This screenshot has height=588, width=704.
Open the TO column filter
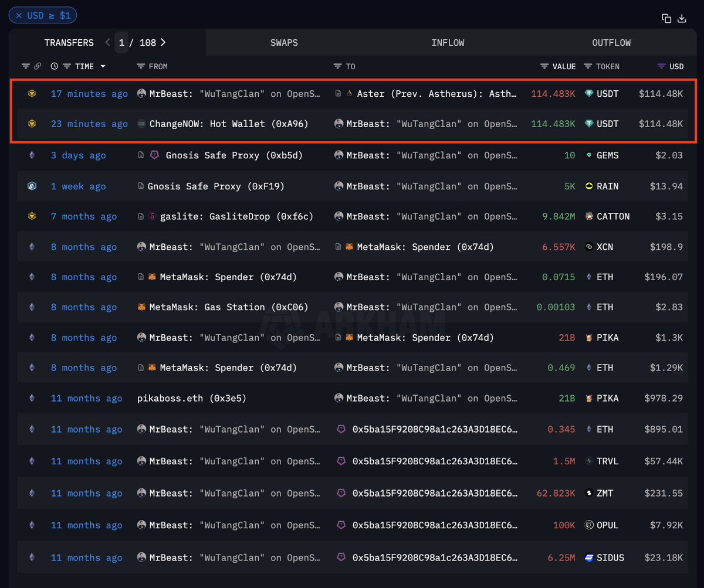[337, 66]
